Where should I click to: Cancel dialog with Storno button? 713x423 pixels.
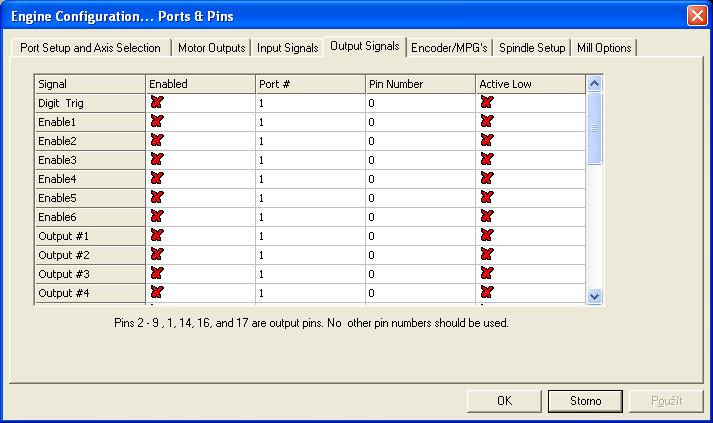[x=585, y=400]
